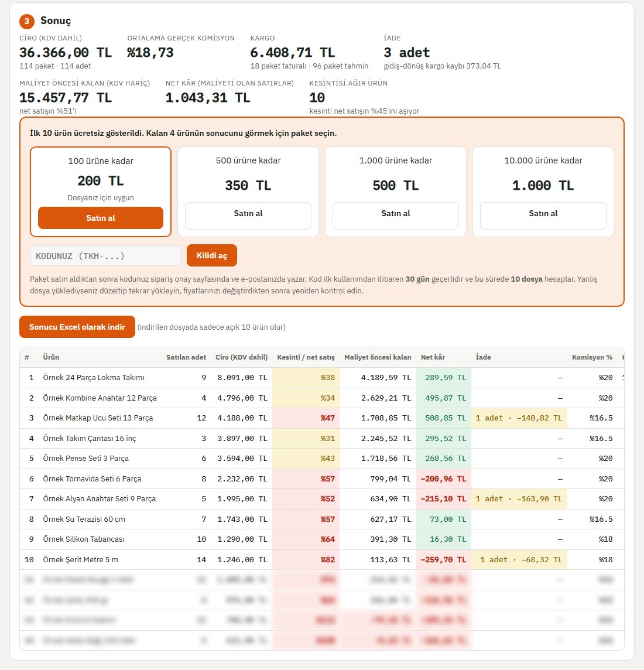Select Örnek Pense Seti 3 Parça

[86, 459]
